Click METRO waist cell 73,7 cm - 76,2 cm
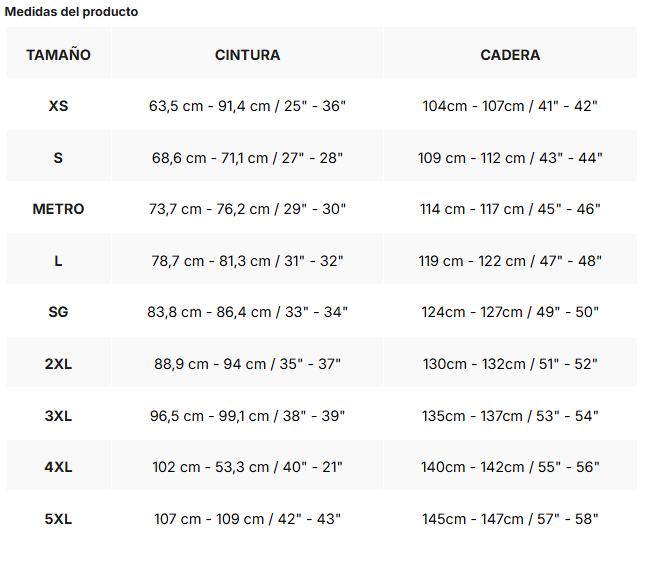 pos(248,209)
